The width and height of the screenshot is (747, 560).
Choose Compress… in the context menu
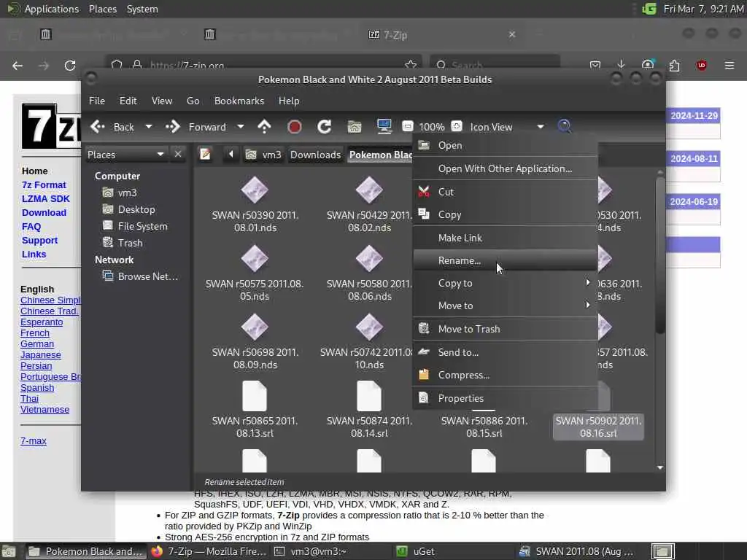click(505, 375)
